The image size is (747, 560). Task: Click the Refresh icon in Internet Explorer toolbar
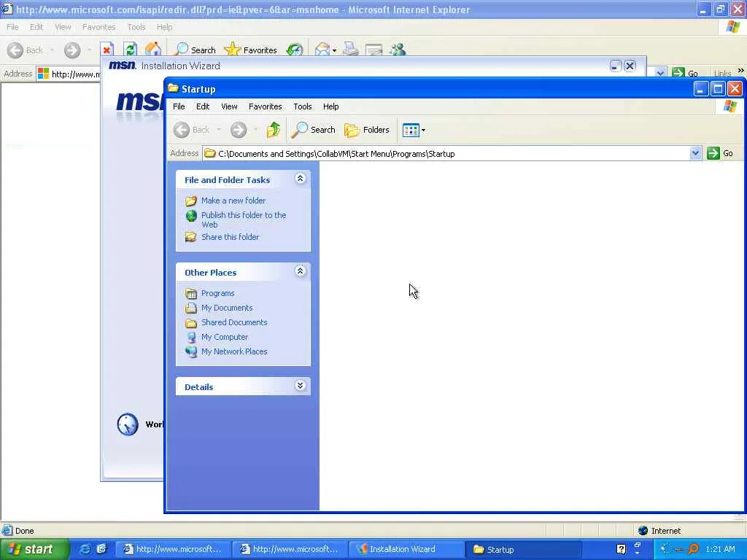point(130,50)
